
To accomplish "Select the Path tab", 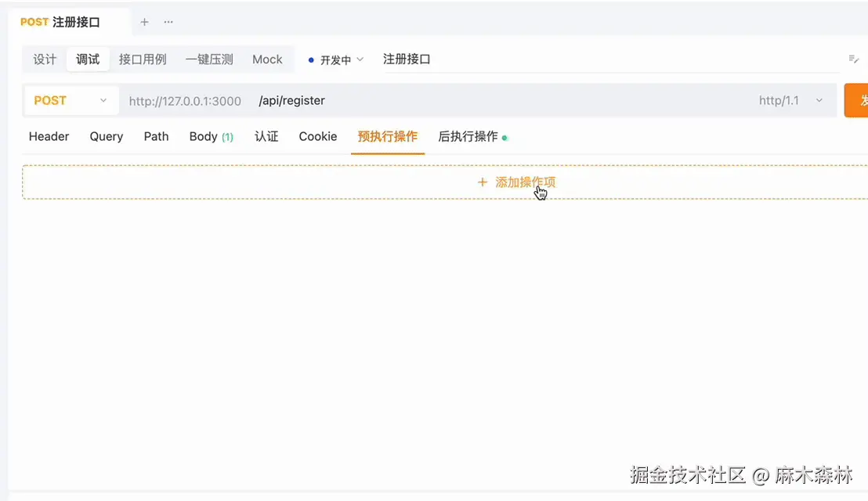I will [x=156, y=136].
